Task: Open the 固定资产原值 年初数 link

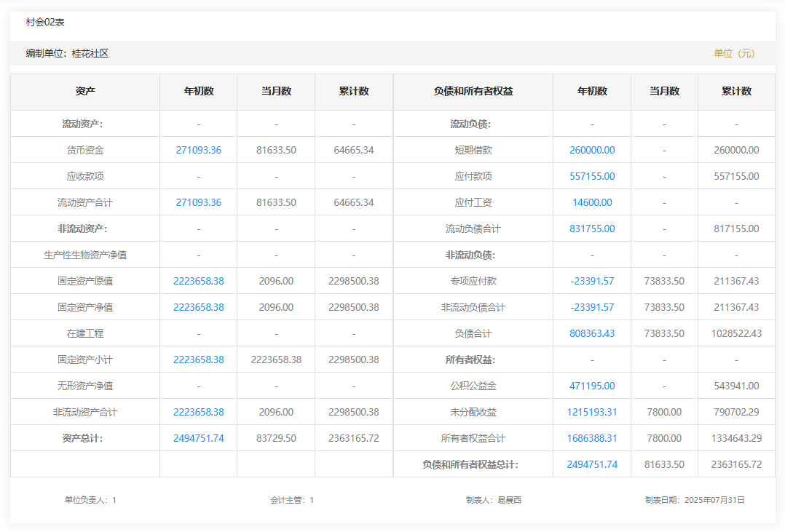Action: point(198,281)
